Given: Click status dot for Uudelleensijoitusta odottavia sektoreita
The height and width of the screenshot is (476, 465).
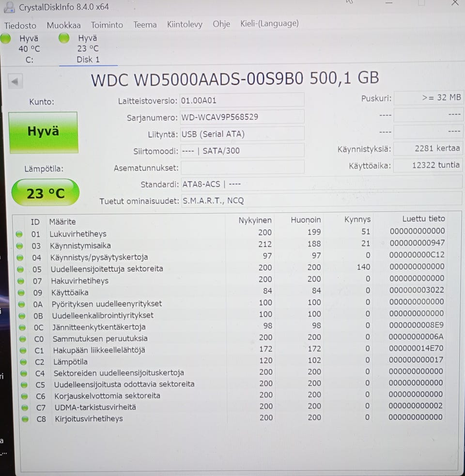Looking at the screenshot, I should (24, 385).
